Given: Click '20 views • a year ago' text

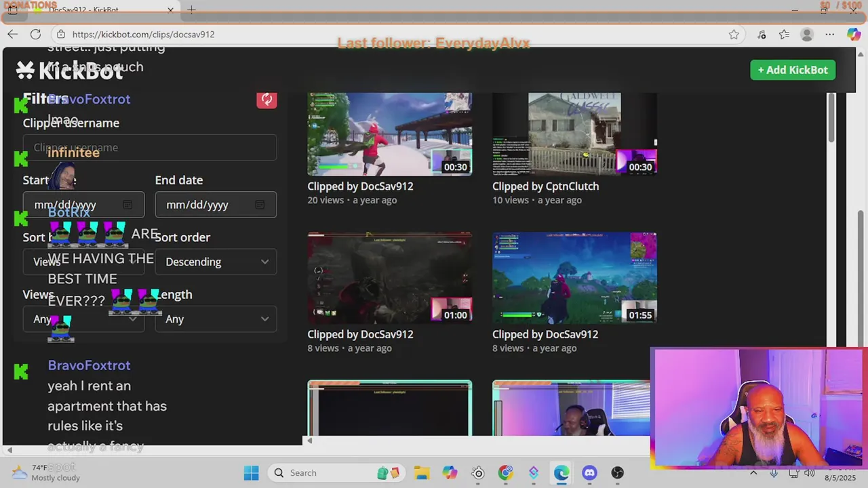Looking at the screenshot, I should (352, 200).
